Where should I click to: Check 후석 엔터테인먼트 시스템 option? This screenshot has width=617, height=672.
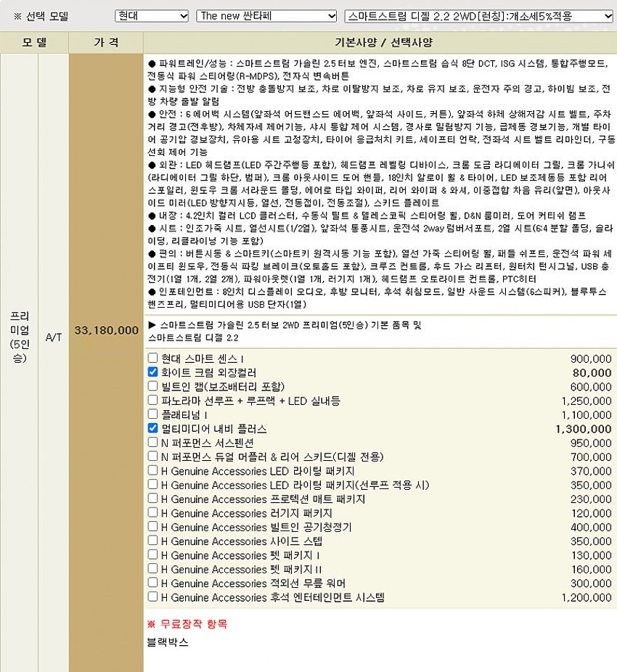(152, 597)
